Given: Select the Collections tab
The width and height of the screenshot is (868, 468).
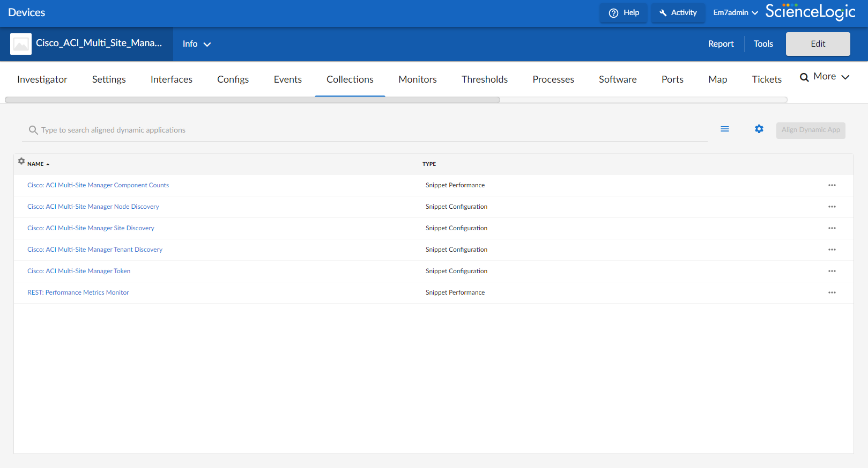Looking at the screenshot, I should (x=350, y=79).
